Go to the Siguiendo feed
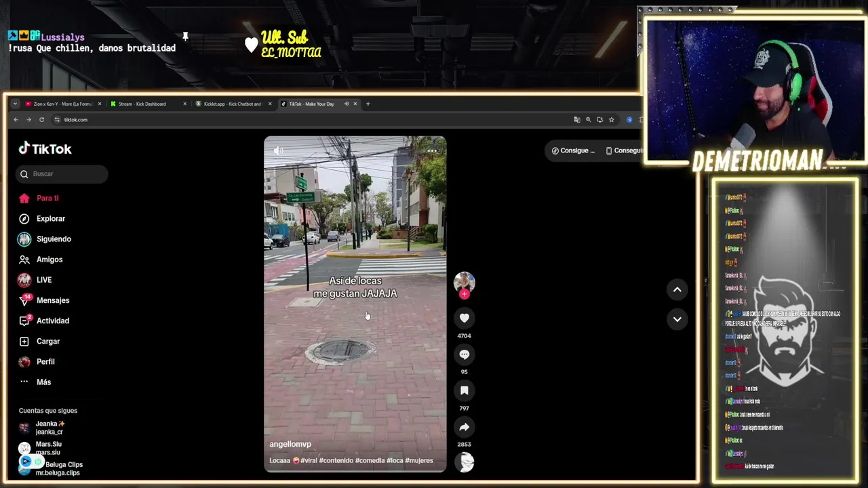The height and width of the screenshot is (488, 868). 44,239
